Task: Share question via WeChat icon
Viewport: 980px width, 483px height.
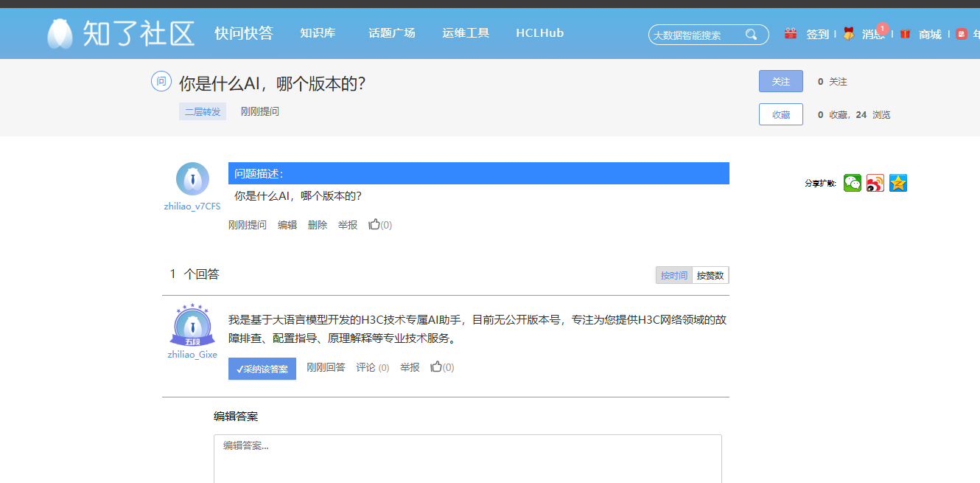Action: [853, 183]
